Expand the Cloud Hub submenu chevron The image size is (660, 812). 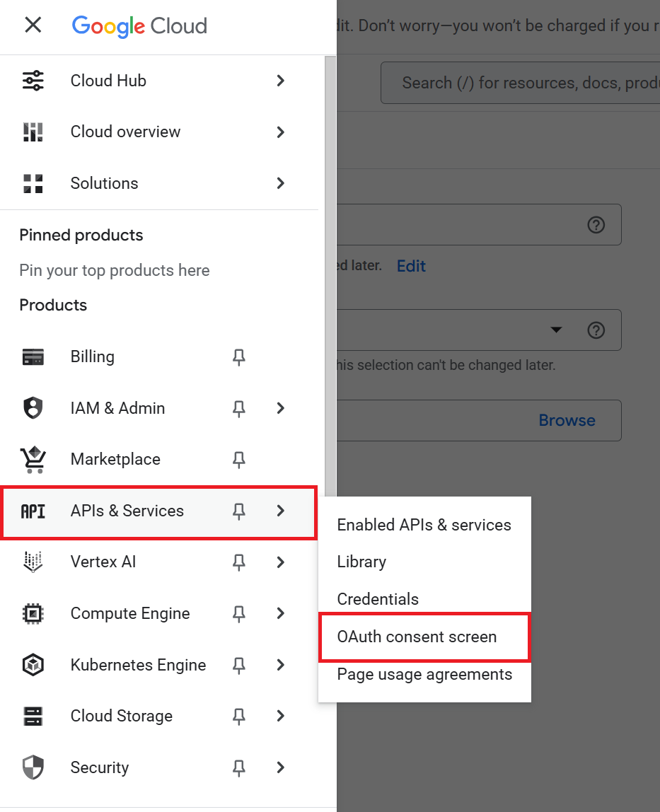coord(281,81)
